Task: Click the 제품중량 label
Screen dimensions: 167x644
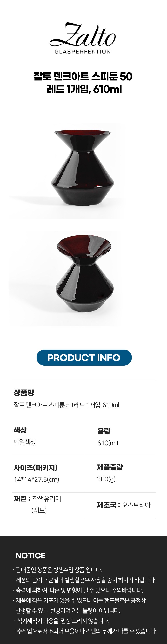Action: 110,467
